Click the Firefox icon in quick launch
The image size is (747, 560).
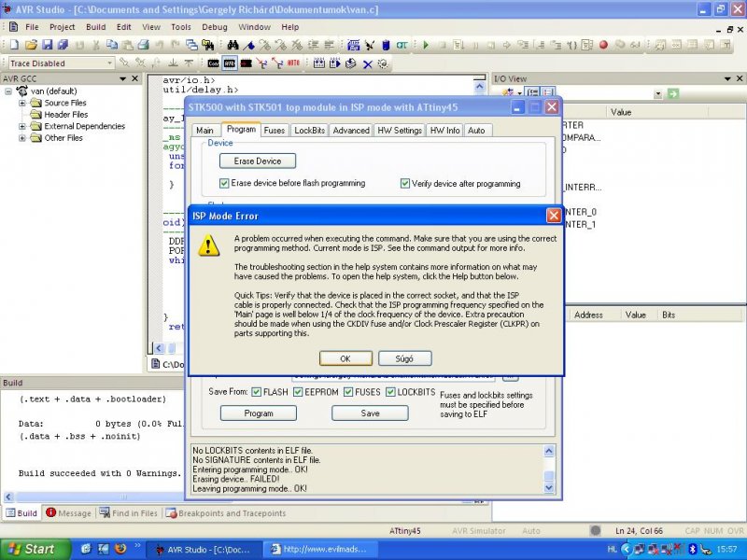point(120,549)
